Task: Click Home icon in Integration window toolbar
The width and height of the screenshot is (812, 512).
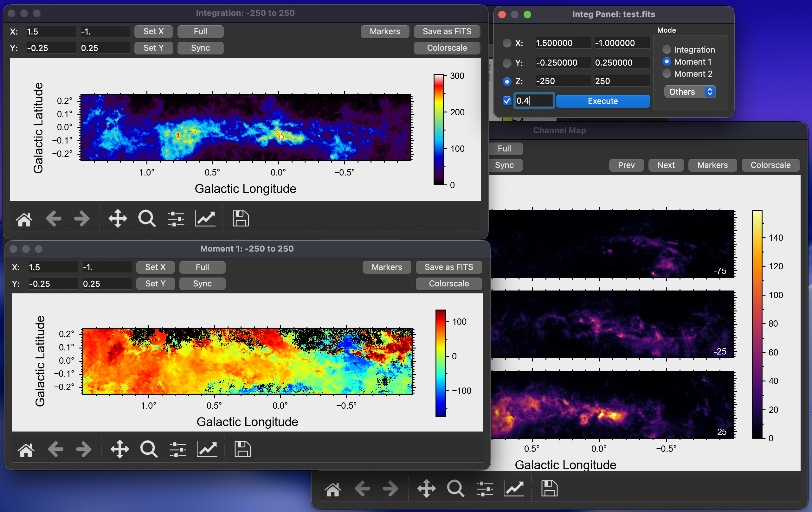Action: tap(24, 220)
